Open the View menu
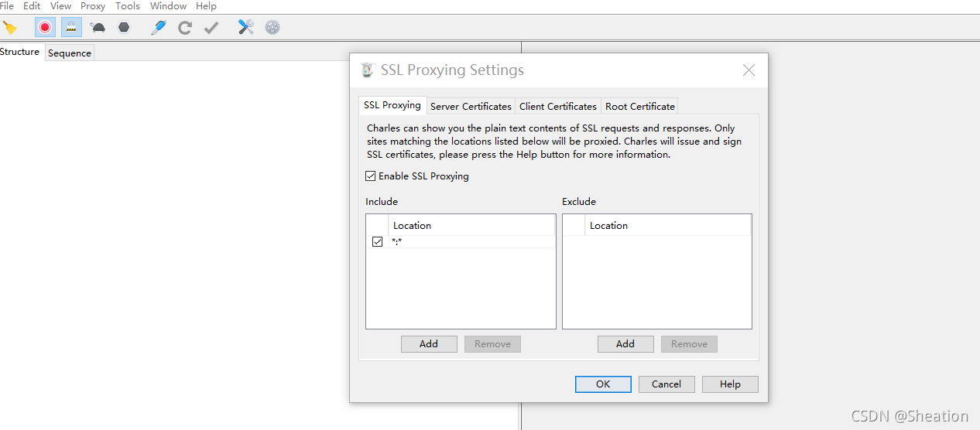This screenshot has width=980, height=430. pos(60,5)
